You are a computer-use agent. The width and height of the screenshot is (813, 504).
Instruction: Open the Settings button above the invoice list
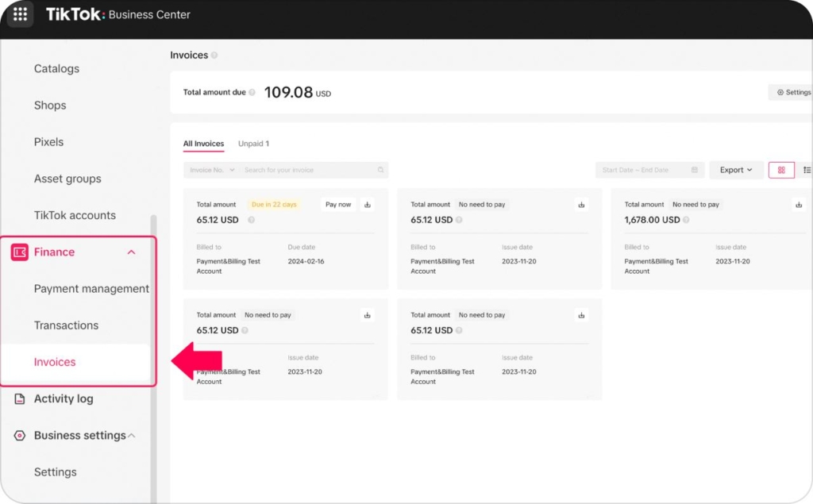793,91
